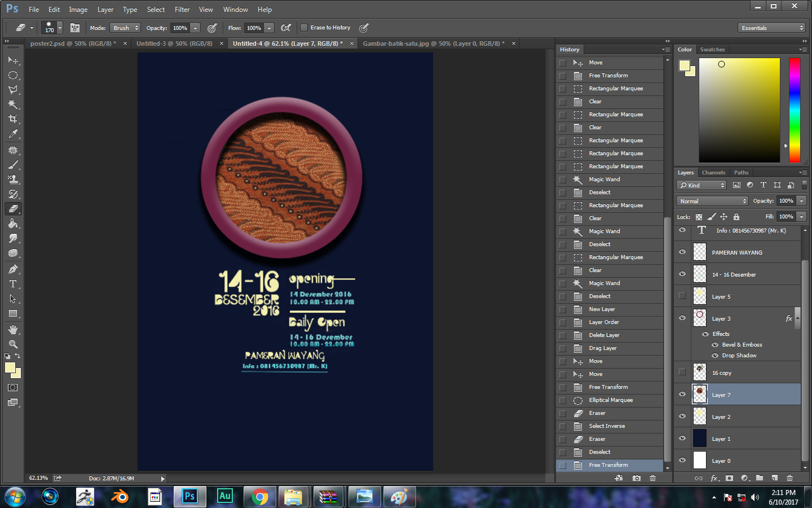Open the Filter menu
This screenshot has width=812, height=508.
(x=182, y=9)
